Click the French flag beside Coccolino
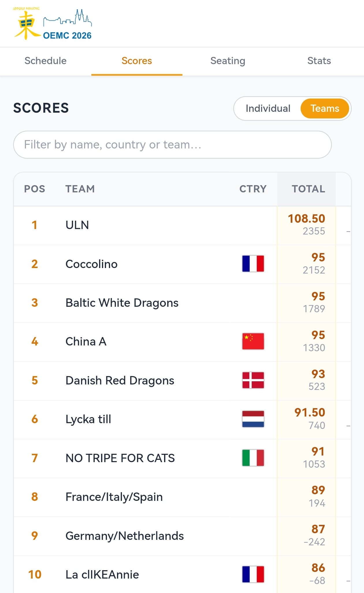The height and width of the screenshot is (593, 364). 253,264
